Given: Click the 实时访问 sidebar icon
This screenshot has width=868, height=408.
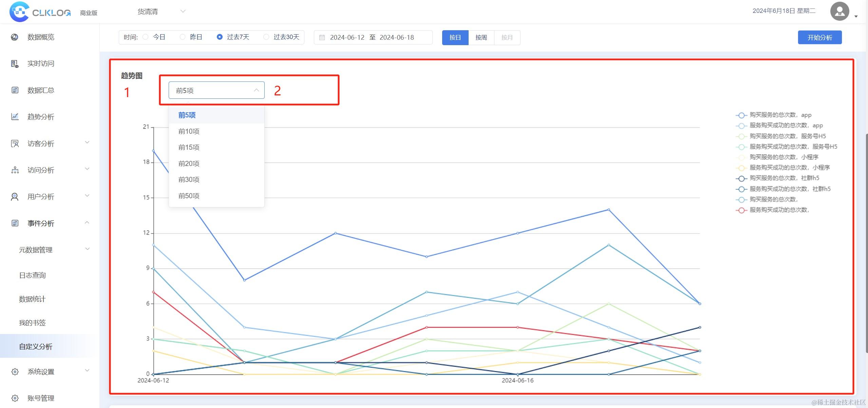Looking at the screenshot, I should pyautogui.click(x=15, y=63).
